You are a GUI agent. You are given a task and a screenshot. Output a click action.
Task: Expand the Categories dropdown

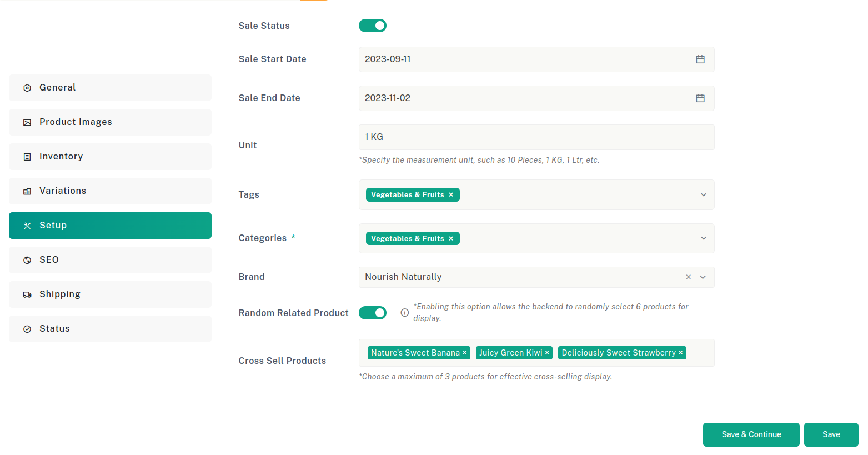(x=704, y=238)
